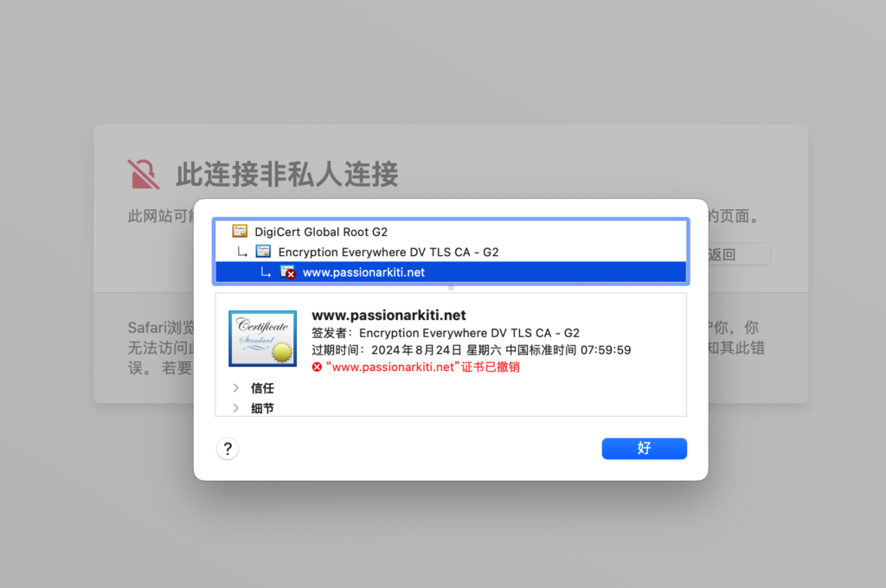Viewport: 886px width, 588px height.
Task: Click the 细节 section label
Action: click(x=262, y=408)
